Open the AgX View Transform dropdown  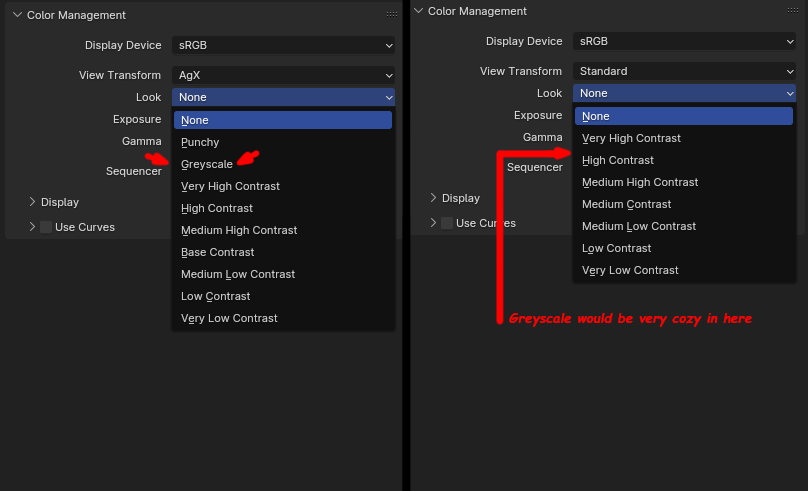[283, 75]
